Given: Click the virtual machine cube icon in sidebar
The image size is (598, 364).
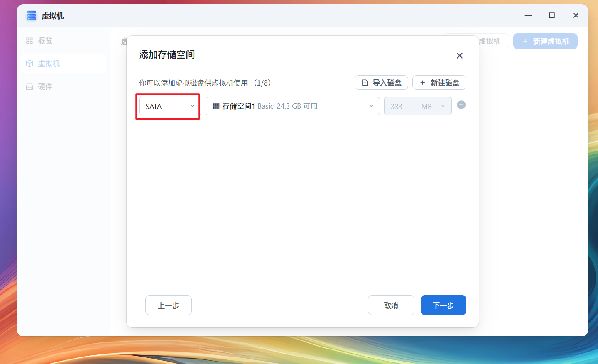Looking at the screenshot, I should point(29,64).
